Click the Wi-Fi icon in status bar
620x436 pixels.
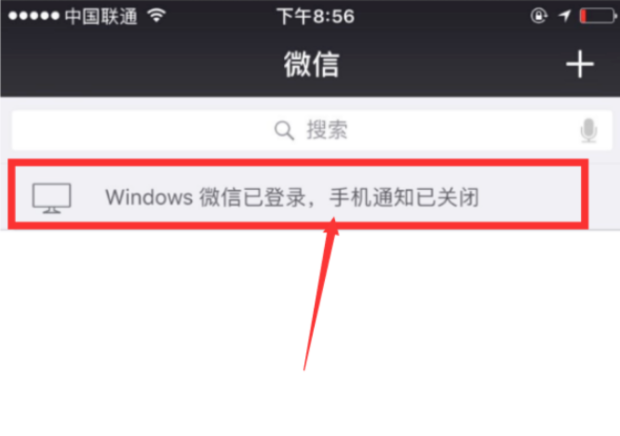tap(157, 15)
